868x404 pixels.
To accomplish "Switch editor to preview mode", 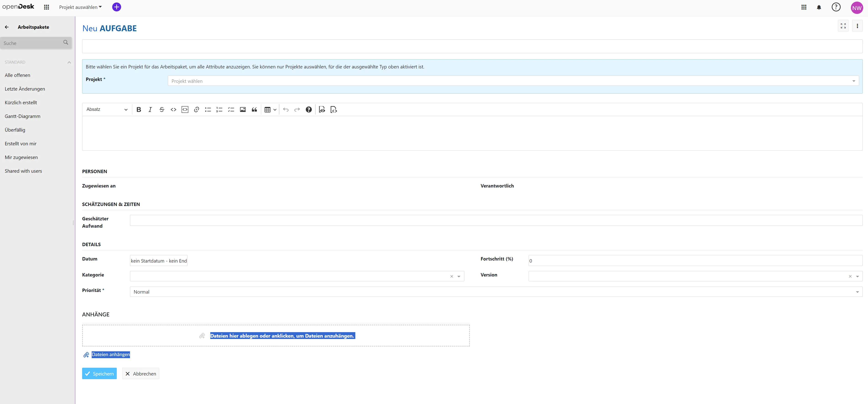I will (322, 109).
